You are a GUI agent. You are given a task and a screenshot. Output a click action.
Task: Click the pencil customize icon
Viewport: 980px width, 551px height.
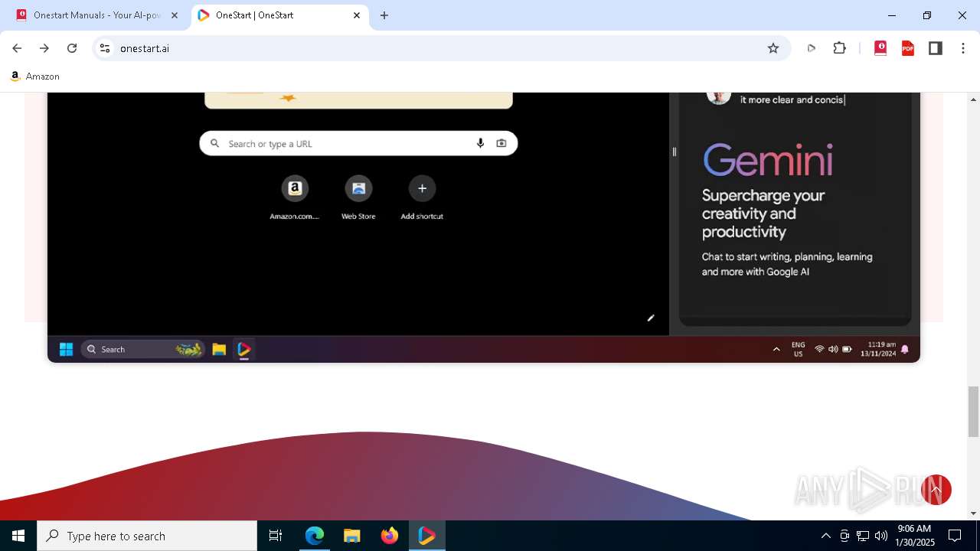pos(651,318)
